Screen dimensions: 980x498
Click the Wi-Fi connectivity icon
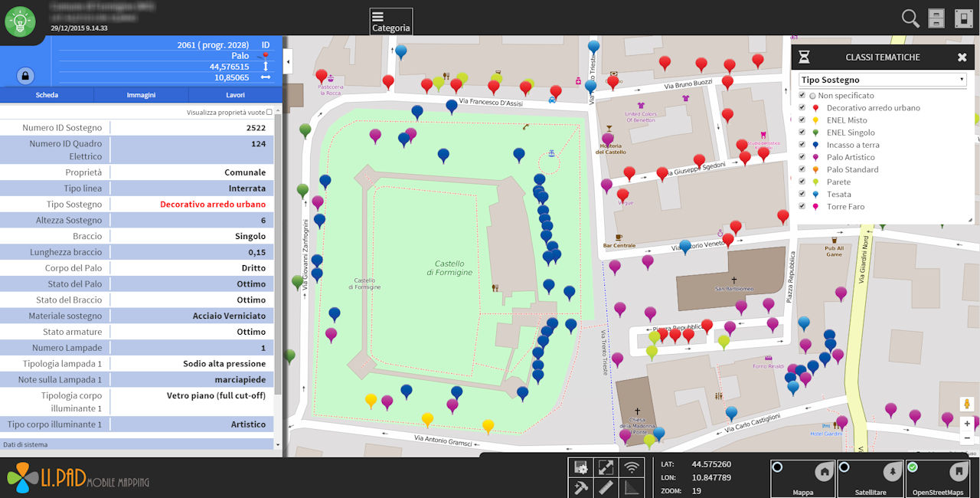pyautogui.click(x=632, y=467)
